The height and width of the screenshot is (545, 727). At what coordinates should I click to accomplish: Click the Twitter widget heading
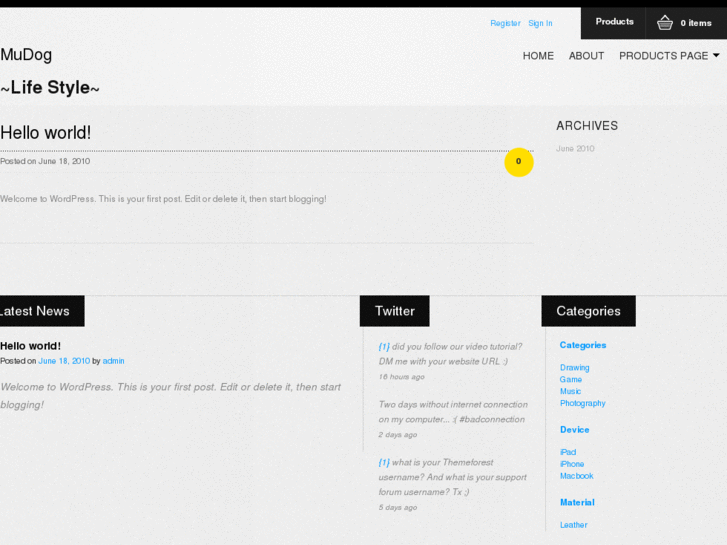(x=395, y=311)
